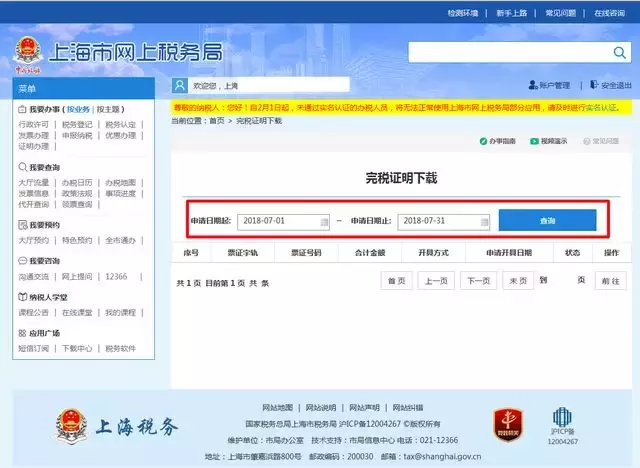Focus the 申请日期起 date field

click(x=283, y=222)
